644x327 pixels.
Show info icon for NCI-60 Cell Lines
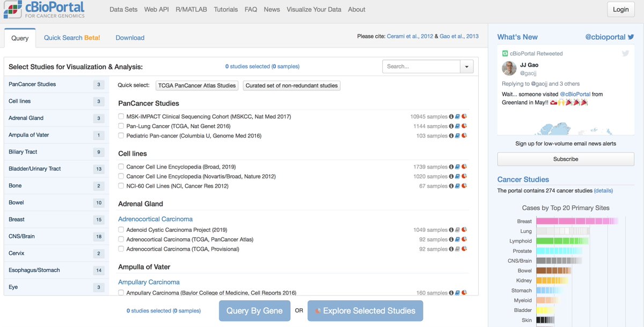tap(451, 186)
